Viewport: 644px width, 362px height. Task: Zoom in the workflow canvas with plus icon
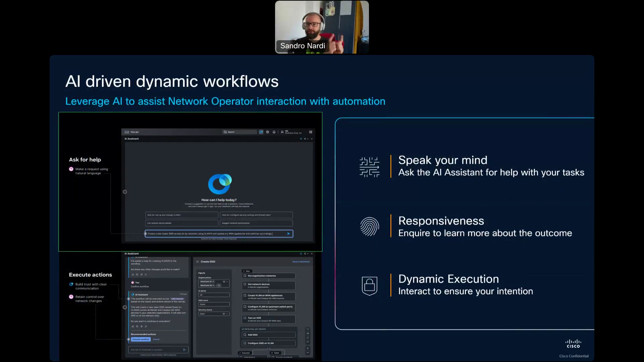(x=308, y=348)
